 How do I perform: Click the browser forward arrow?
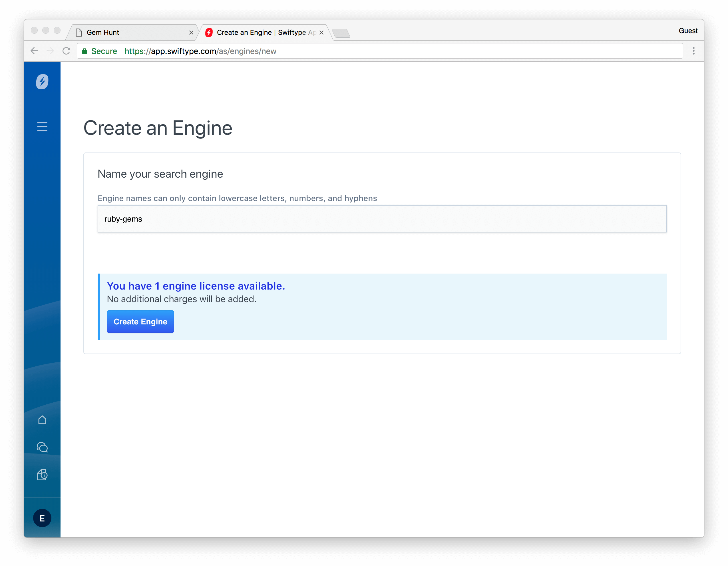(50, 51)
